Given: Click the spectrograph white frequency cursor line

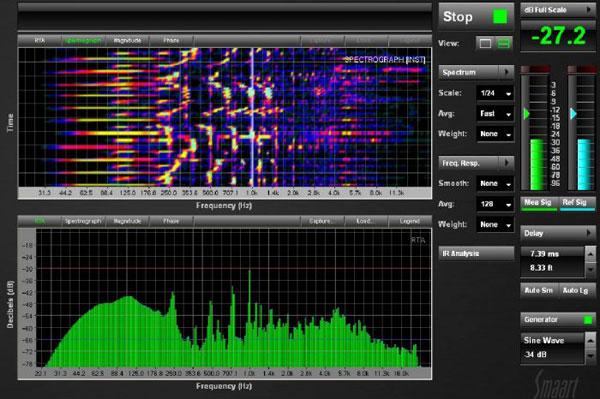Looking at the screenshot, I should [252, 117].
